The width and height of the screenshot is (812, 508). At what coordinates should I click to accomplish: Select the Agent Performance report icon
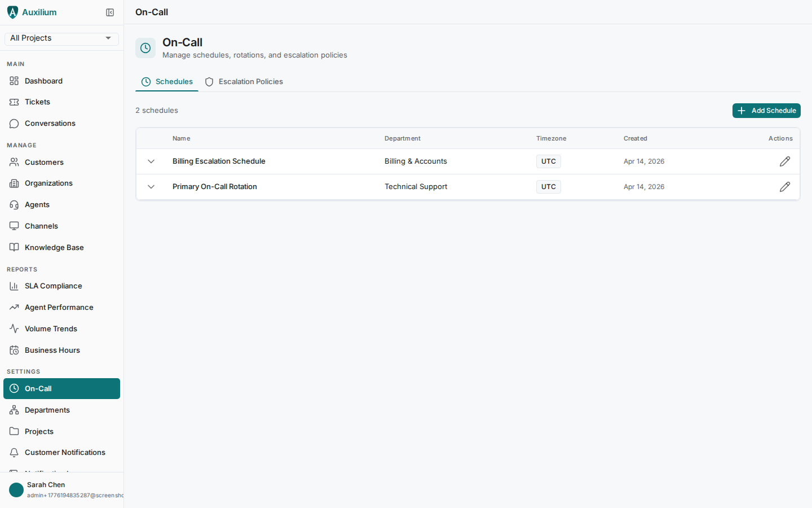point(14,307)
